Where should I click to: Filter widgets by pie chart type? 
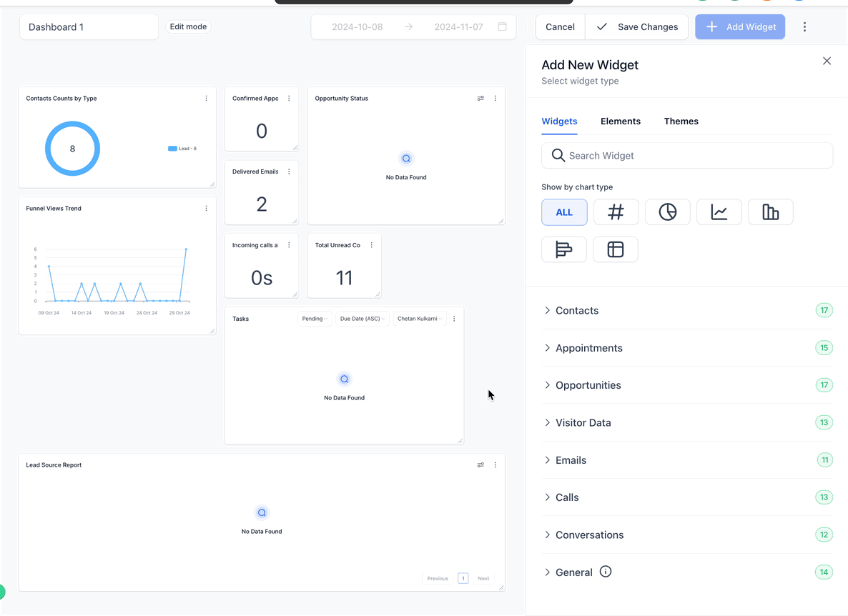pyautogui.click(x=667, y=212)
